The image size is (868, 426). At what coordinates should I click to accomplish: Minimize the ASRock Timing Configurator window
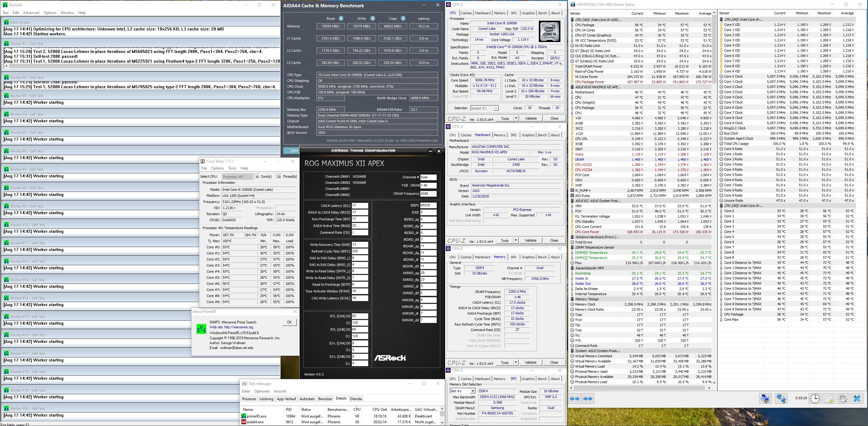(430, 151)
